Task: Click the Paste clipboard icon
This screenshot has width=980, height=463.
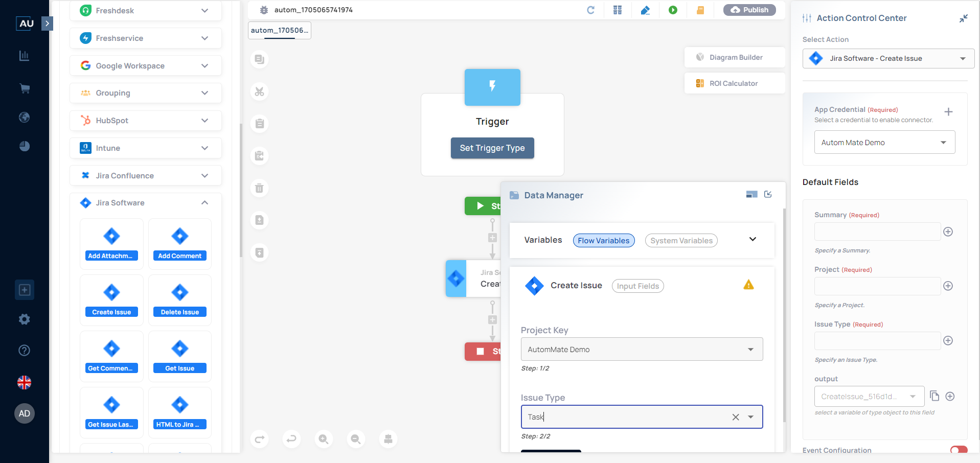Action: (x=259, y=124)
